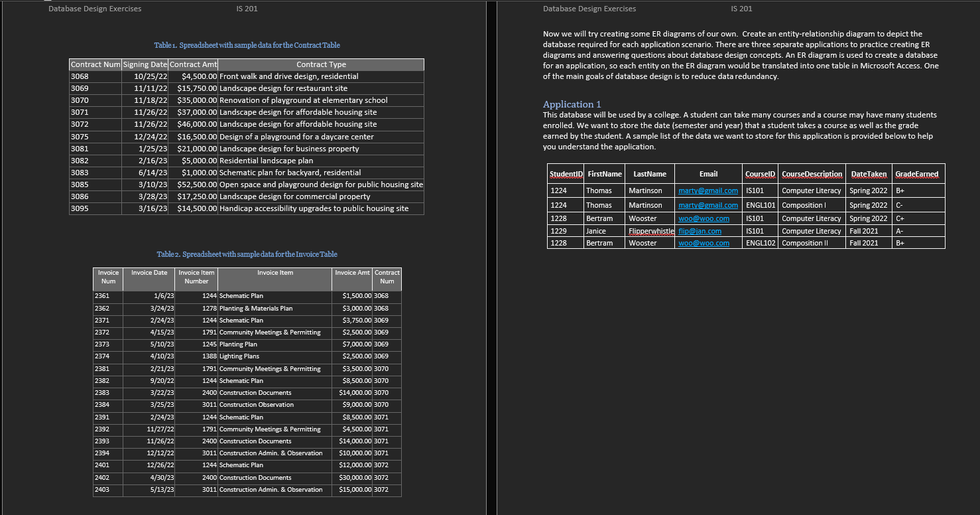
Task: Click the "DateTaken" column header
Action: tap(869, 174)
